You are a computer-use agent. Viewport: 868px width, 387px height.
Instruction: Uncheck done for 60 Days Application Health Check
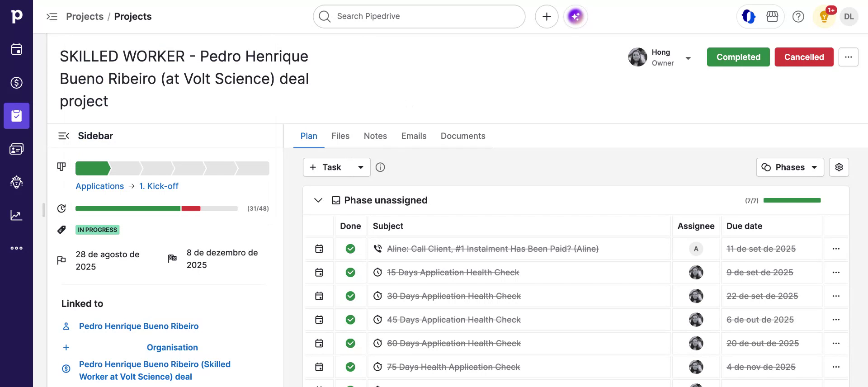click(x=350, y=343)
